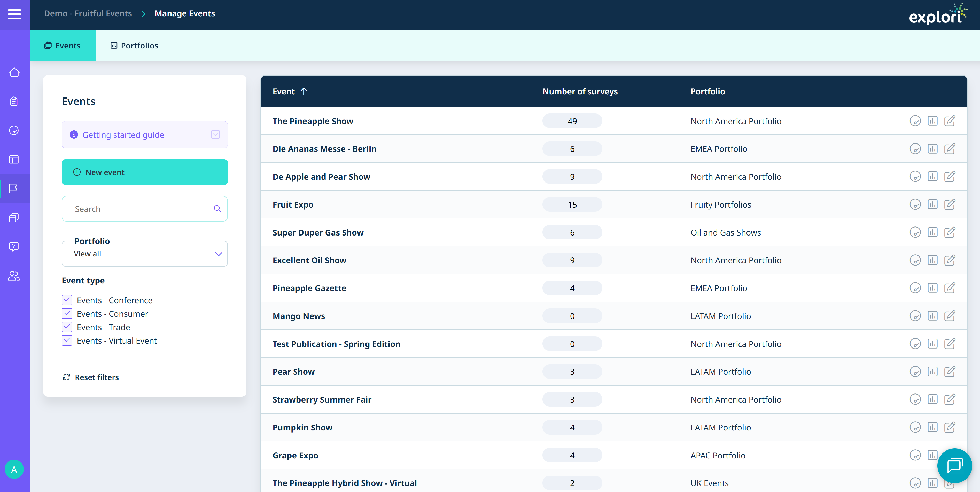Viewport: 980px width, 492px height.
Task: Click into the Search events field
Action: [141, 209]
